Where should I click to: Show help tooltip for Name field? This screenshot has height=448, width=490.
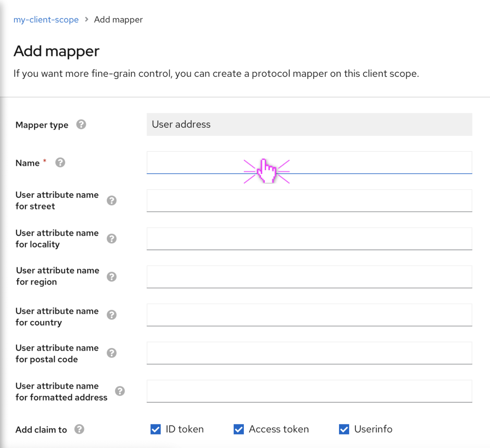point(60,163)
